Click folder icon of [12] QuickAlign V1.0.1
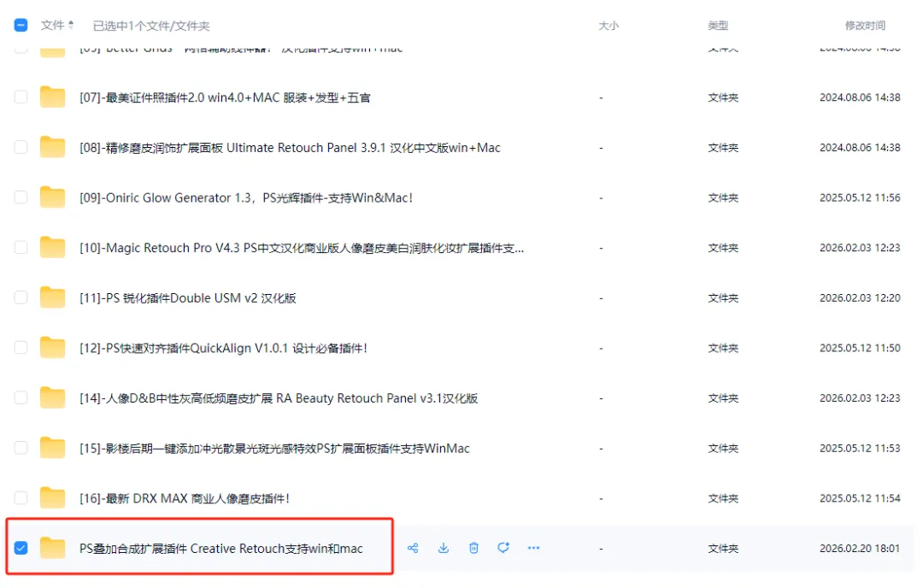The image size is (923, 588). tap(52, 347)
